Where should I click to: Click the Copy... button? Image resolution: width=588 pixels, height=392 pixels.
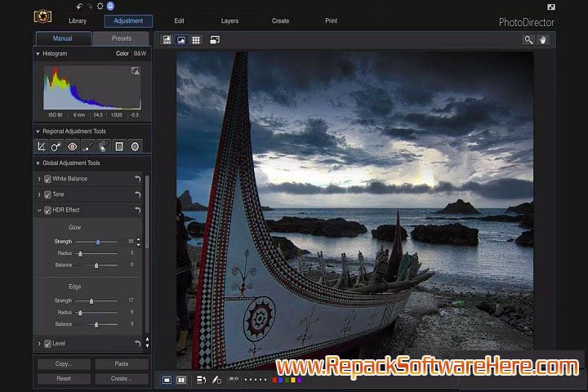pyautogui.click(x=64, y=364)
